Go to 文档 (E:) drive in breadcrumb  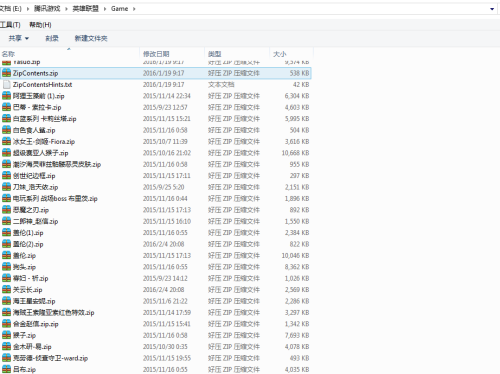[11, 9]
